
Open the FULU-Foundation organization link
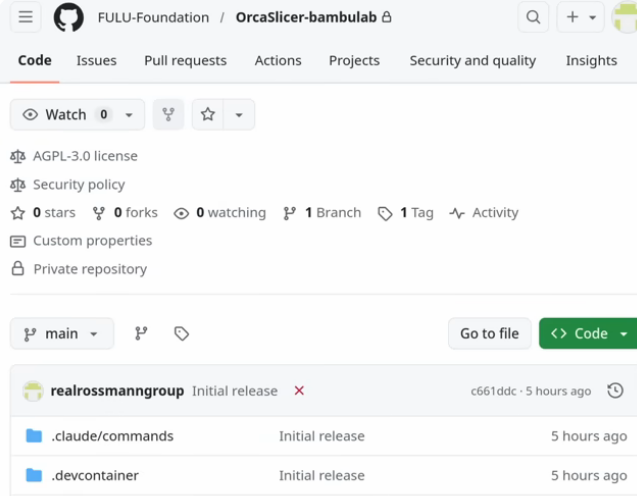click(x=153, y=17)
